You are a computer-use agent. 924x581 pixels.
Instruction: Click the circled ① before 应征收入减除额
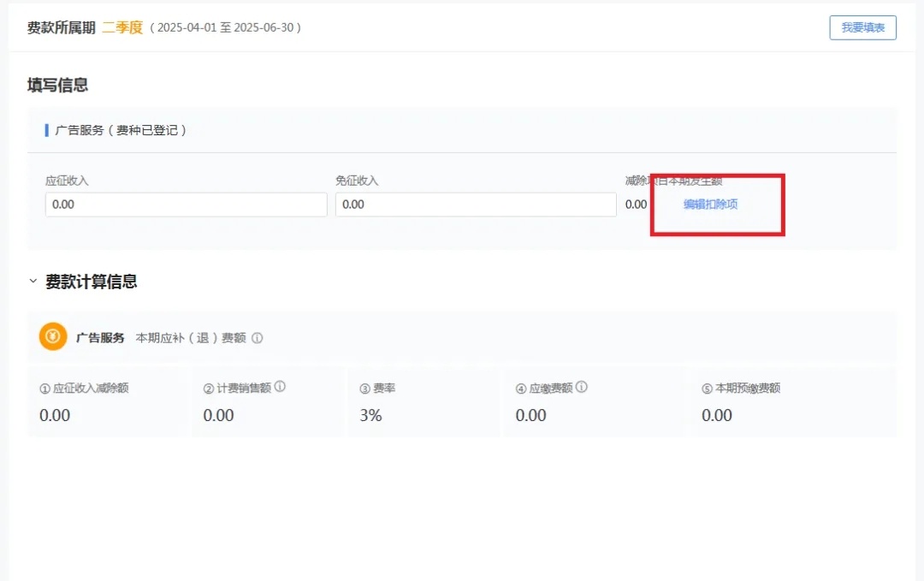(45, 388)
